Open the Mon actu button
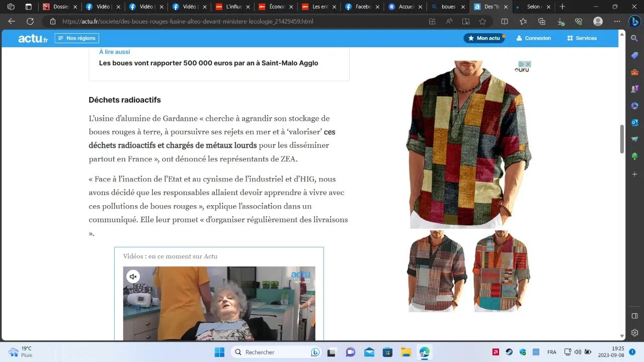Image resolution: width=644 pixels, height=362 pixels. (x=484, y=38)
